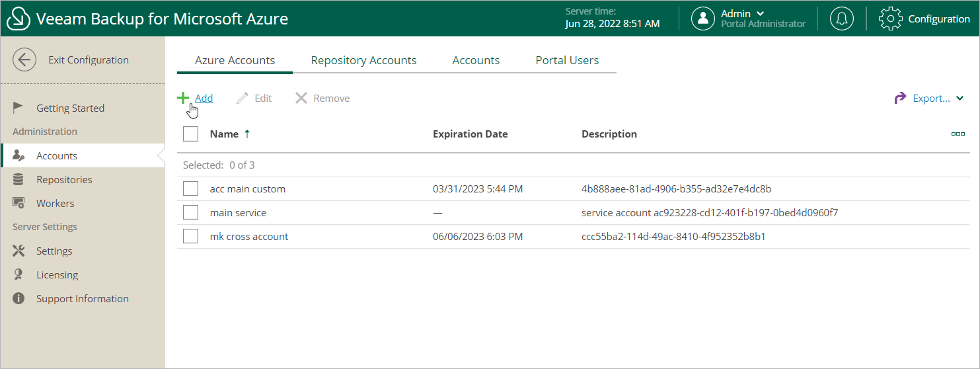Click the Repositories database icon

coord(19,180)
